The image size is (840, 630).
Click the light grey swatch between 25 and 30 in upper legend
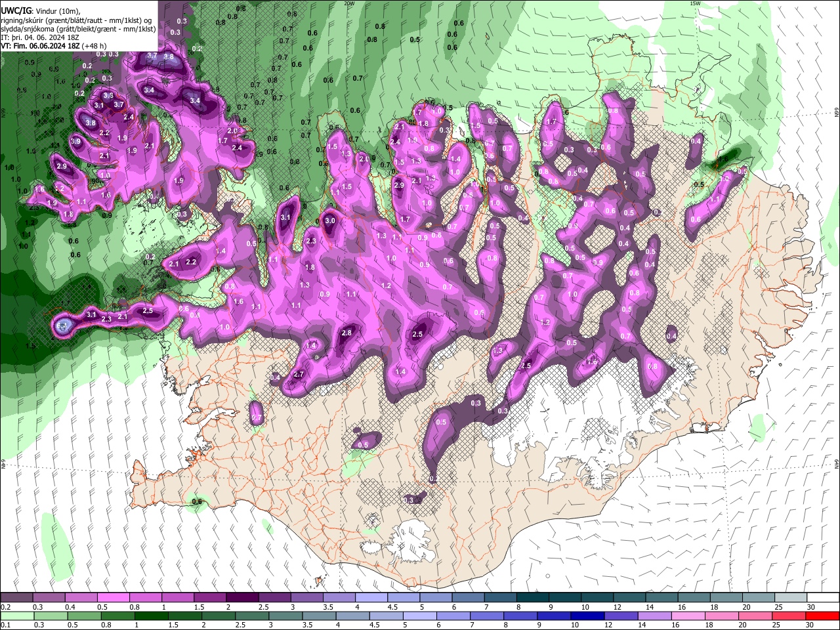point(790,598)
